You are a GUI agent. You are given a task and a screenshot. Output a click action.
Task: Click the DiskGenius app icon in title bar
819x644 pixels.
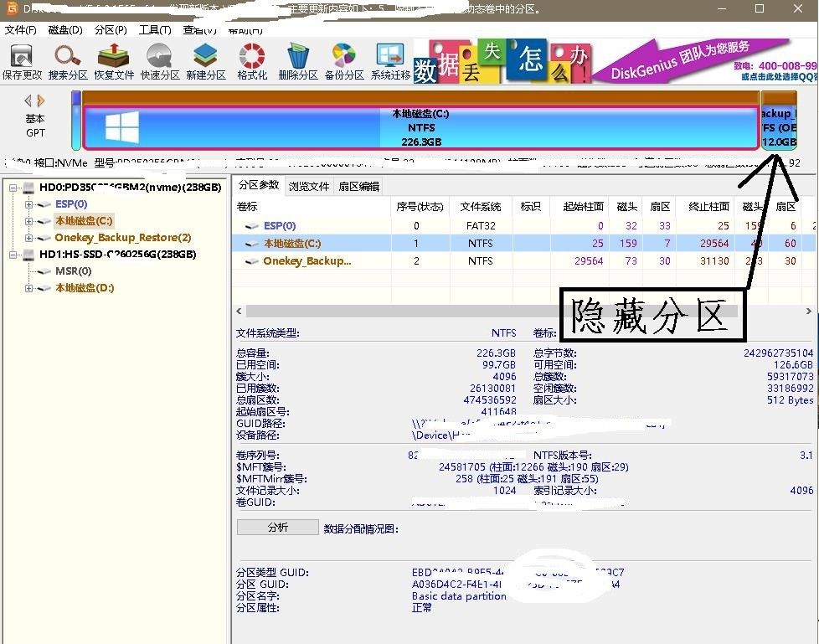coord(12,8)
